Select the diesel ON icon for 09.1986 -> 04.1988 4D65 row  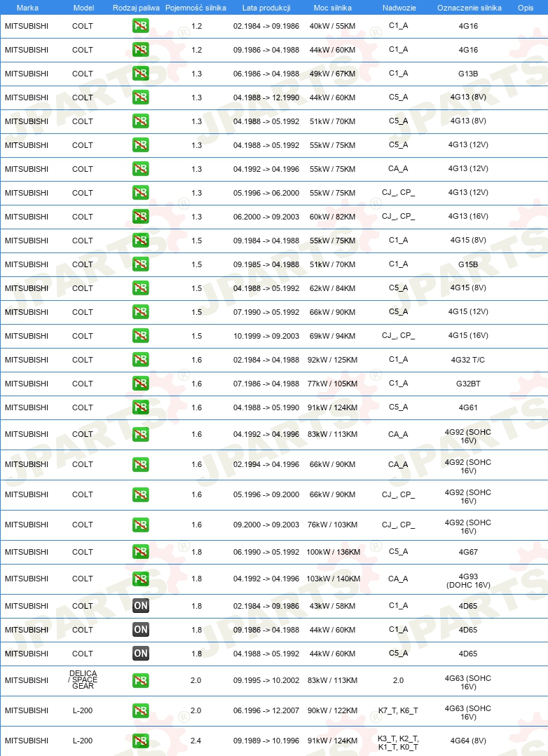coord(141,630)
